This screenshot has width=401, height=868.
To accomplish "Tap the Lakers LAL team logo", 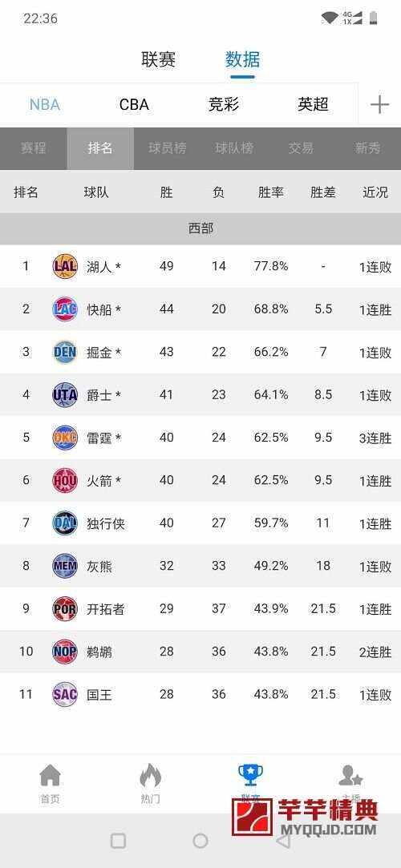I will click(65, 266).
